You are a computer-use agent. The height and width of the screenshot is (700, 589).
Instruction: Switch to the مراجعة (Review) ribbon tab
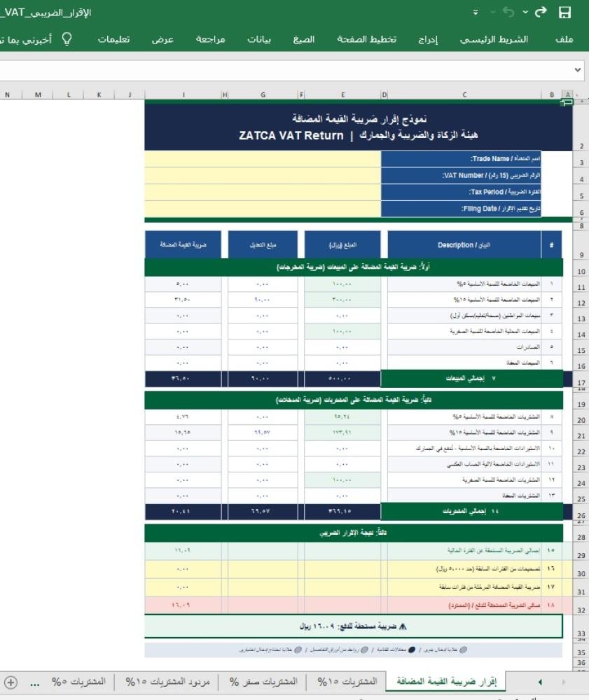[210, 39]
